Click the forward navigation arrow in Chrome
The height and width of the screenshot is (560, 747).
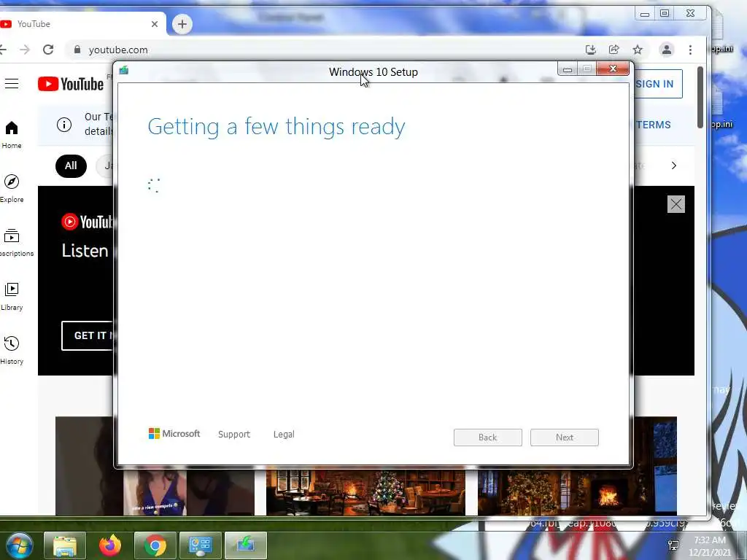click(25, 50)
